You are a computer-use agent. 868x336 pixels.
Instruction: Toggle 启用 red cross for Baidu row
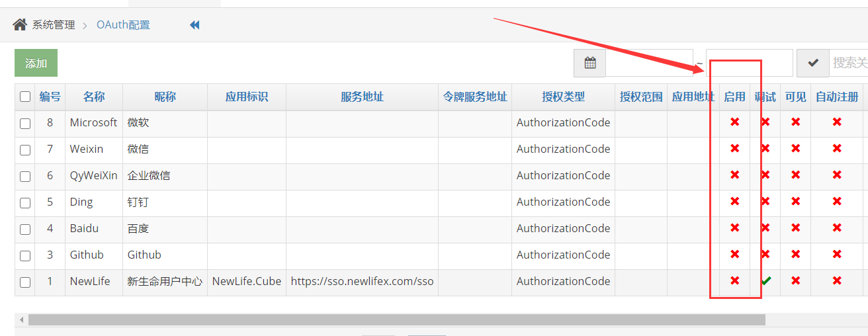pyautogui.click(x=734, y=228)
